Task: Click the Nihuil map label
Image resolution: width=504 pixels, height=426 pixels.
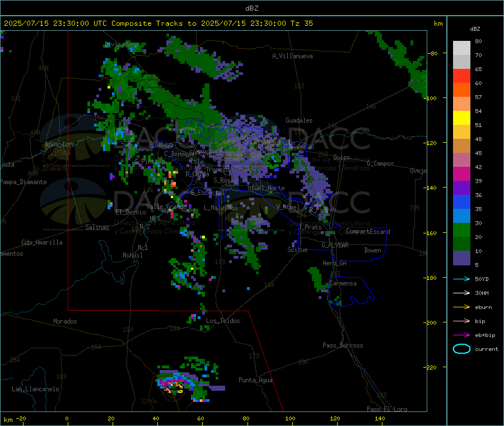Action: point(132,255)
